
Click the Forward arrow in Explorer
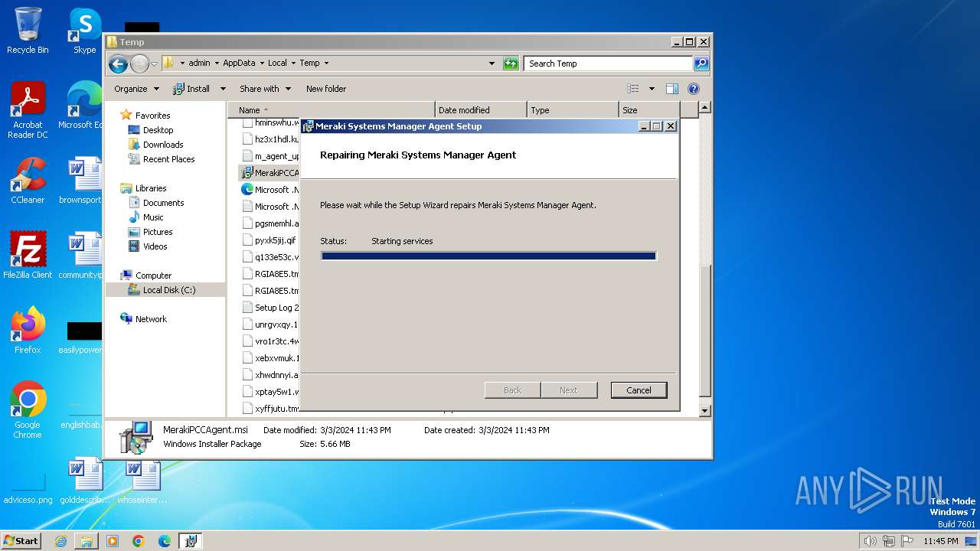point(139,64)
